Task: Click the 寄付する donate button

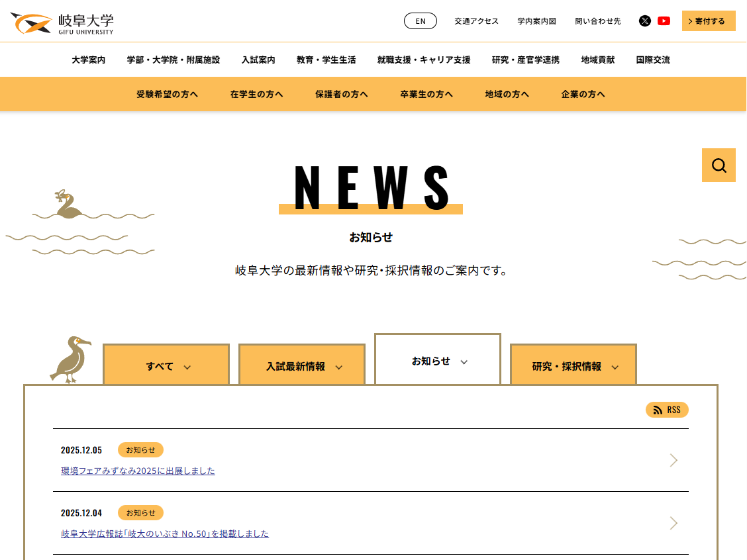Action: pos(709,21)
